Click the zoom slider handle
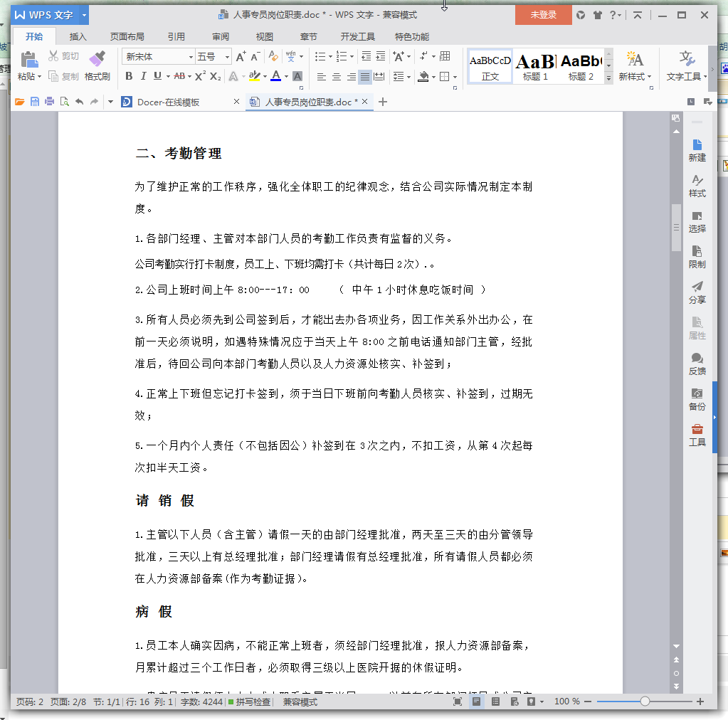The image size is (728, 720). (645, 702)
